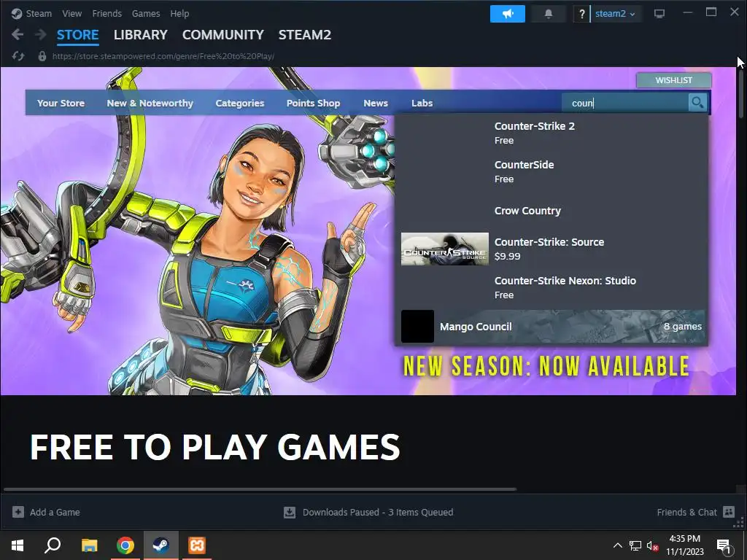Open the Counter-Strike: Source thumbnail result
Viewport: 747px width, 560px height.
coord(444,249)
